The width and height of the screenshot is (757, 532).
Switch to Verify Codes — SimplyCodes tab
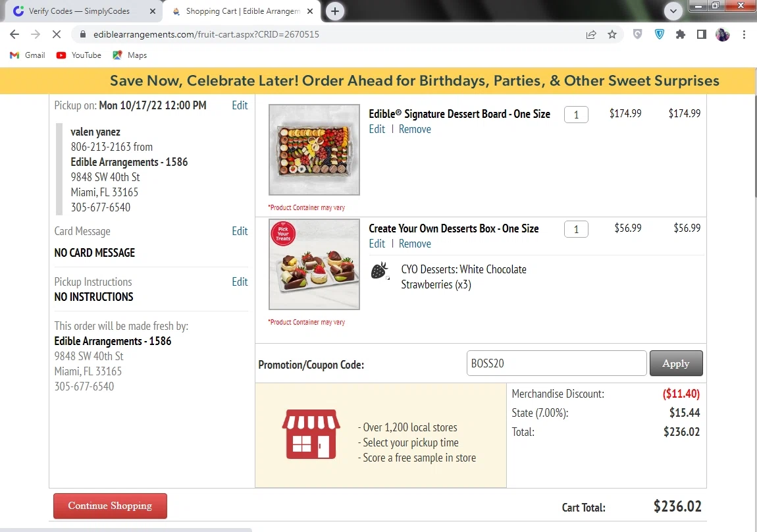[79, 11]
